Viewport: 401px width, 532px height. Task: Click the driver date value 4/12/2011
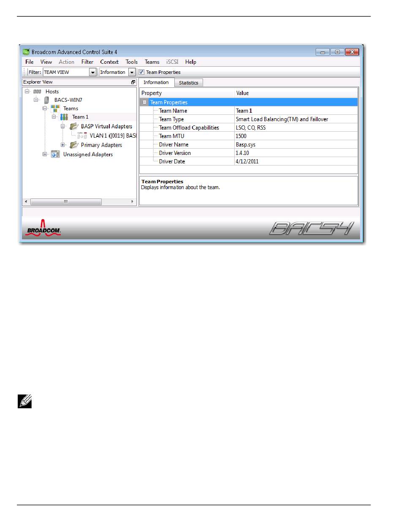(247, 161)
